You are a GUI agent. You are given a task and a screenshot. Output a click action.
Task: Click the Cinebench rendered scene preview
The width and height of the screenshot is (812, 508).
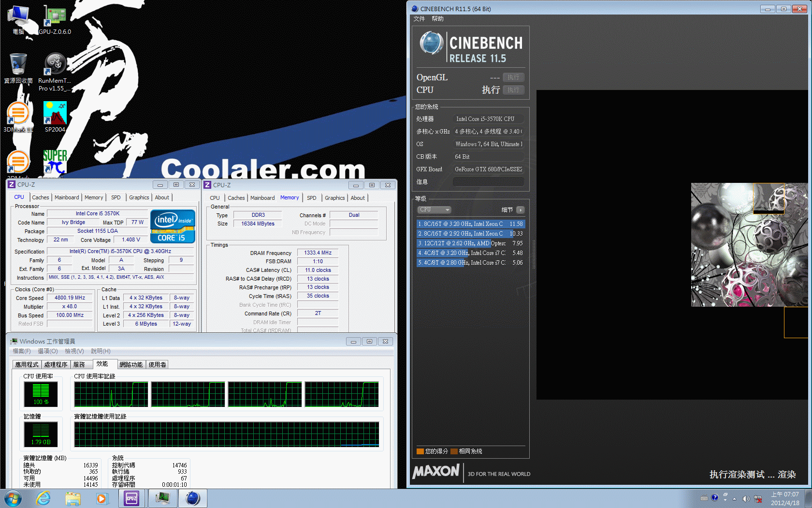pos(749,245)
